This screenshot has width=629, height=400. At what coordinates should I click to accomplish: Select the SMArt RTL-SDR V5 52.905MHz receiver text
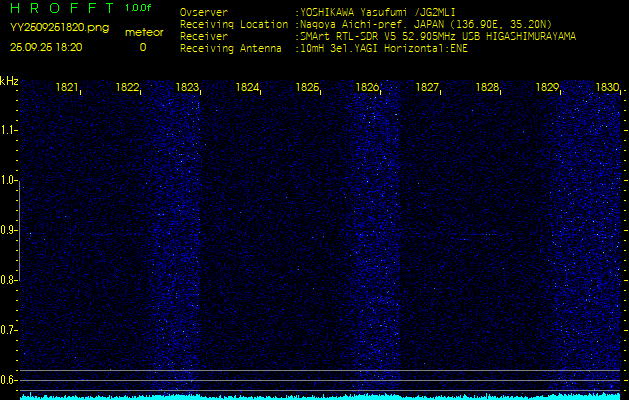coord(436,37)
